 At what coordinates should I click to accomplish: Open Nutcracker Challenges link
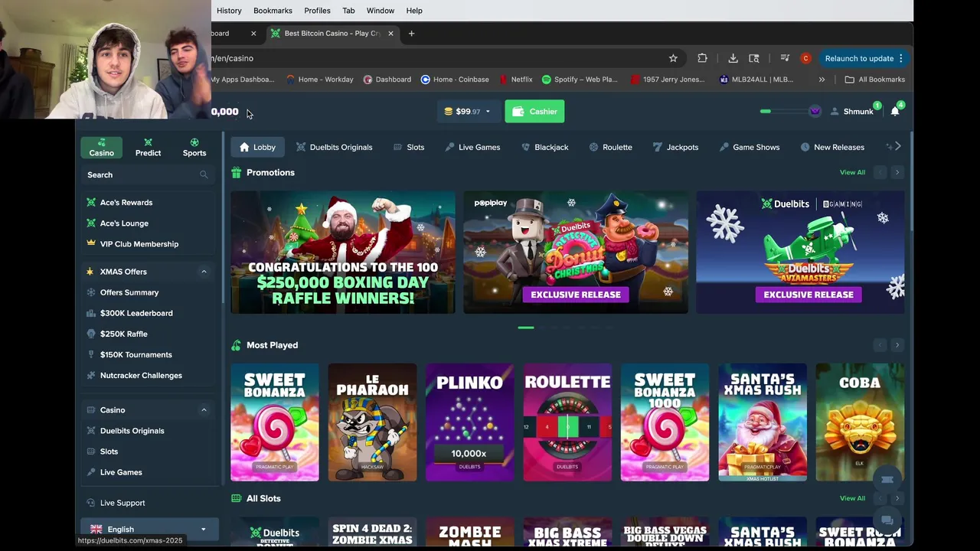(141, 376)
